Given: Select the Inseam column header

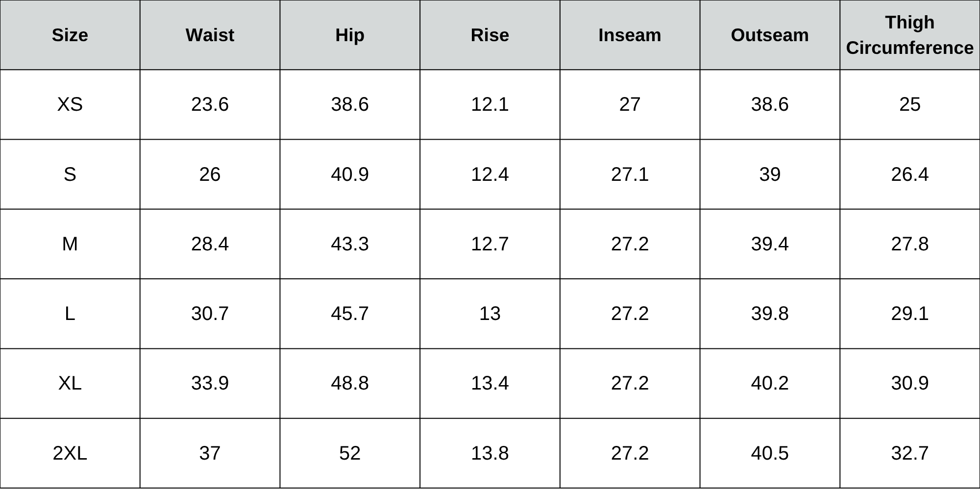Looking at the screenshot, I should pos(630,35).
